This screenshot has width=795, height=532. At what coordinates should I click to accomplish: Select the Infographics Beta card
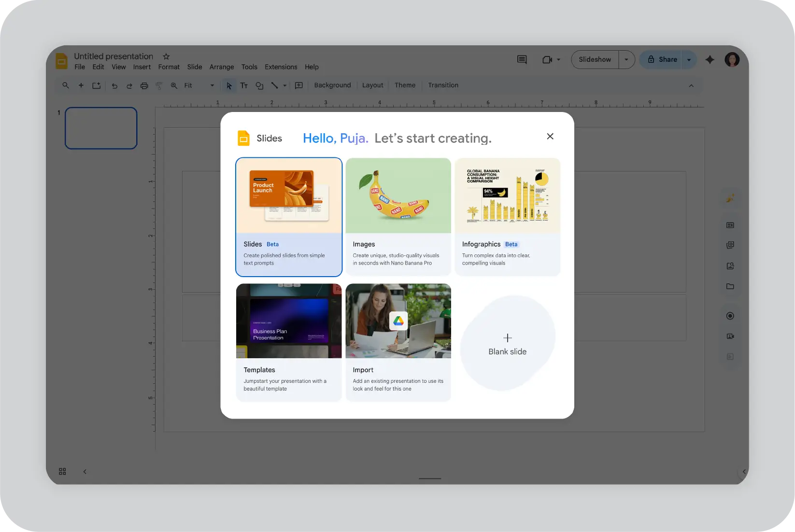click(508, 217)
